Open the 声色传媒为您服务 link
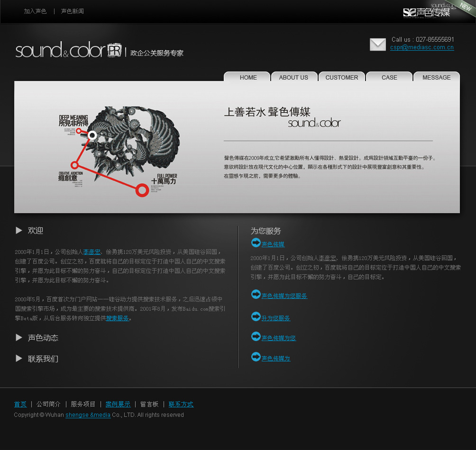This screenshot has width=476, height=450. pos(284,296)
